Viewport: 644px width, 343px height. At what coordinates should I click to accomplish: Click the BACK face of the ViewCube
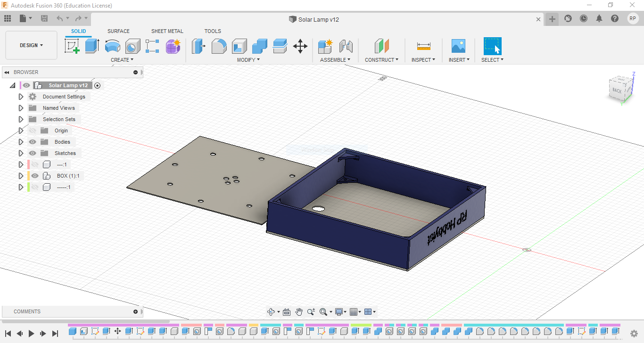617,90
